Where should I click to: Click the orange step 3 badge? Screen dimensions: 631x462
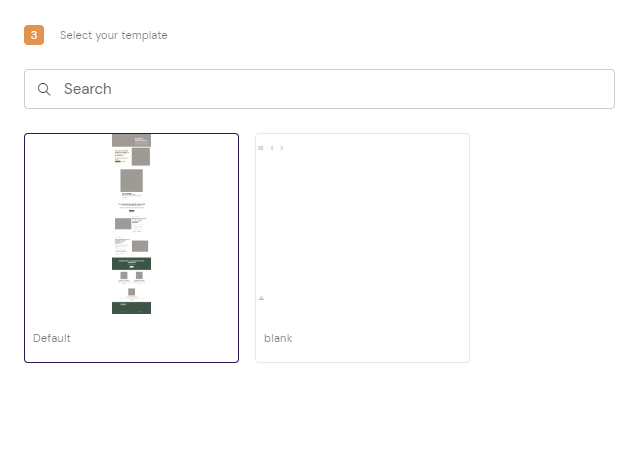34,35
